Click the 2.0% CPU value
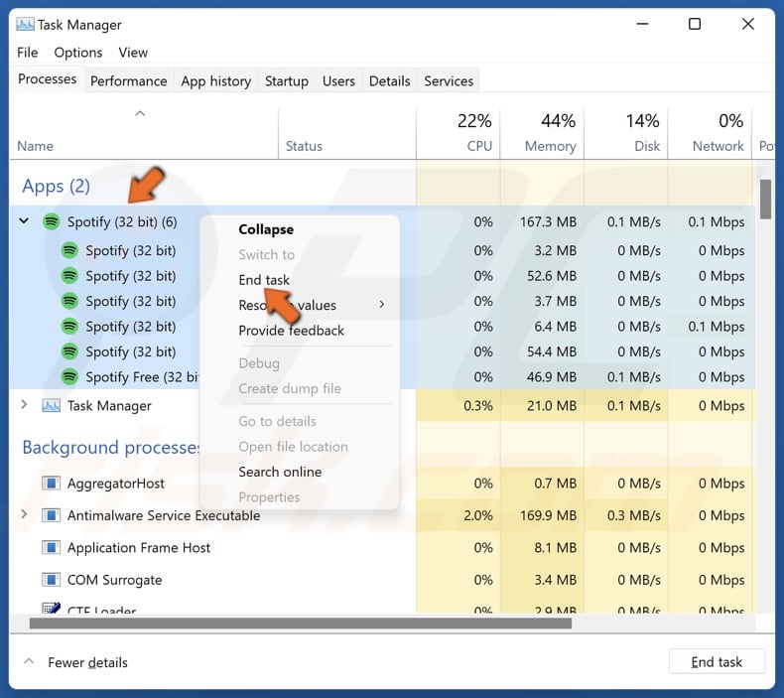This screenshot has height=698, width=784. point(478,515)
